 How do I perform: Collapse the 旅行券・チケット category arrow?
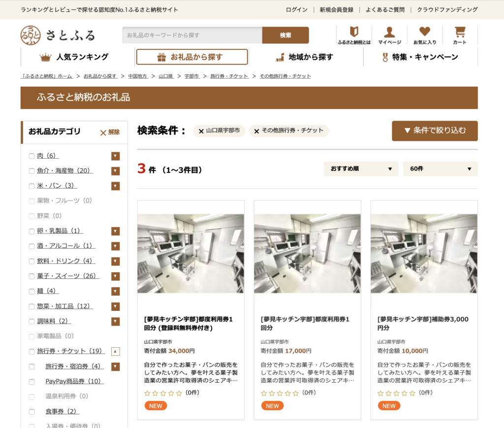[x=115, y=351]
